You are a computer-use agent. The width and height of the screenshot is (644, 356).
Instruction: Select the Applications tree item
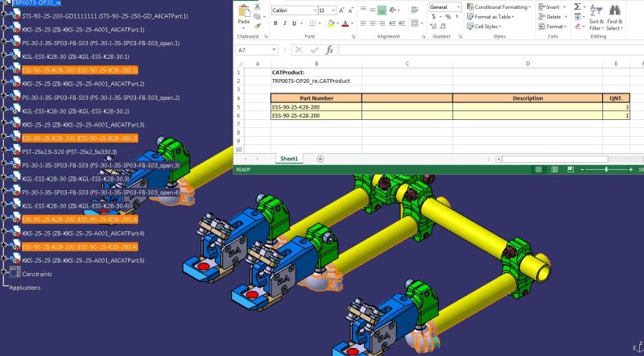(25, 288)
